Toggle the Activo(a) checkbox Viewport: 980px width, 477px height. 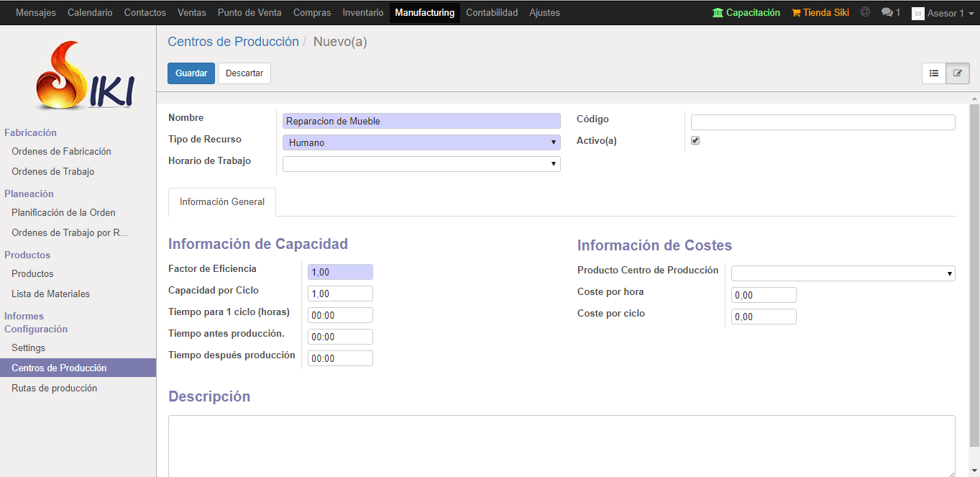695,140
